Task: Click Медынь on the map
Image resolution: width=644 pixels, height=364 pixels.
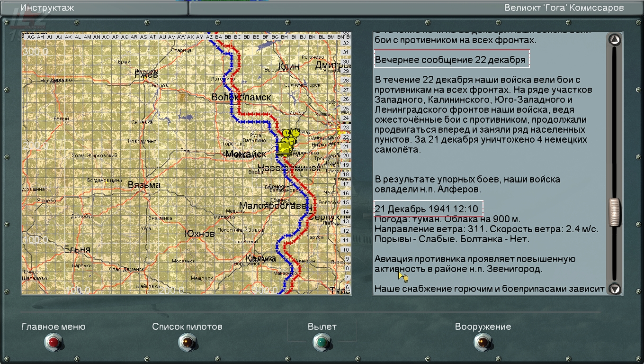Action: tap(234, 211)
